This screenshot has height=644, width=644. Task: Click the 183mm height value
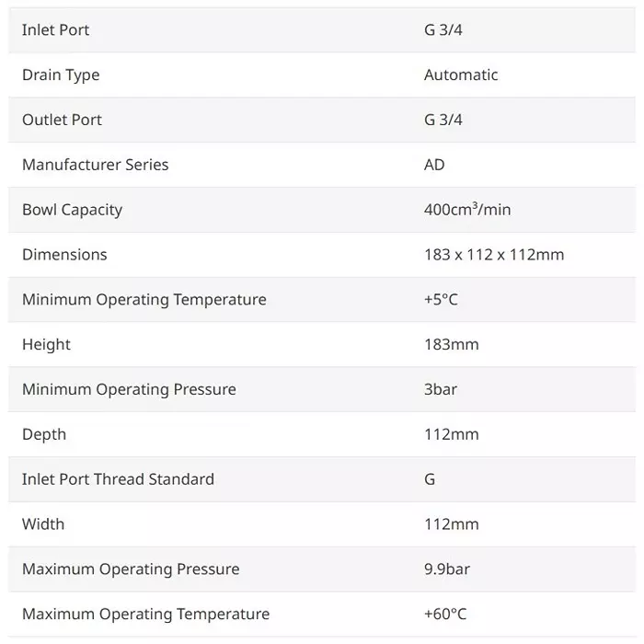[452, 345]
